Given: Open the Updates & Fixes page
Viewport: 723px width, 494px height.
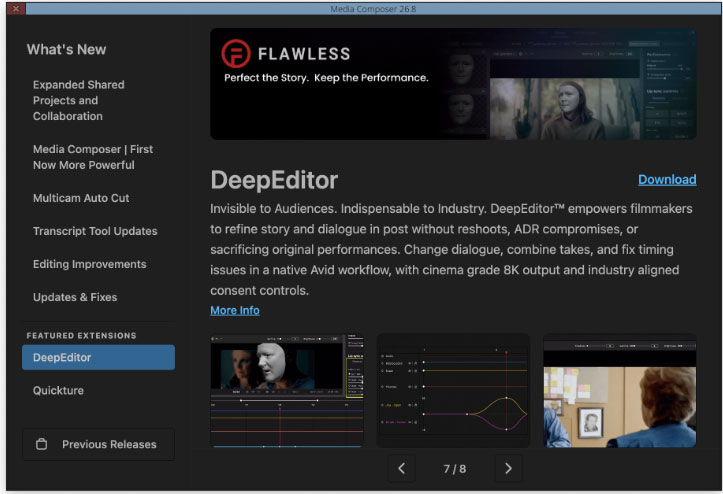Looking at the screenshot, I should pos(75,297).
